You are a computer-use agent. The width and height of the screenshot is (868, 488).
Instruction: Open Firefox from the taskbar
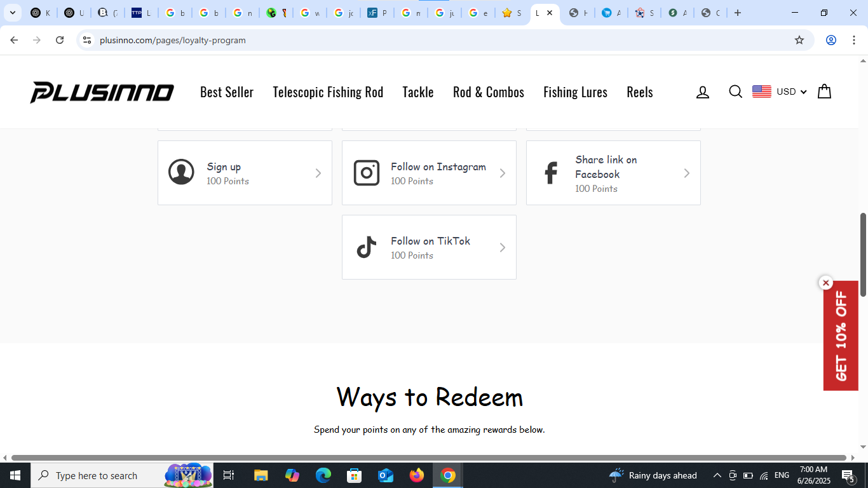pos(417,475)
